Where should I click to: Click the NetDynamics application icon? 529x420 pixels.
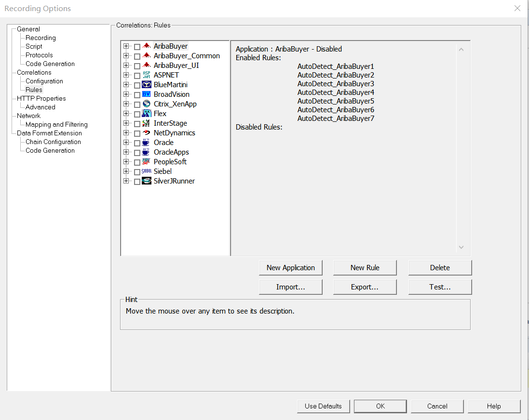click(147, 132)
